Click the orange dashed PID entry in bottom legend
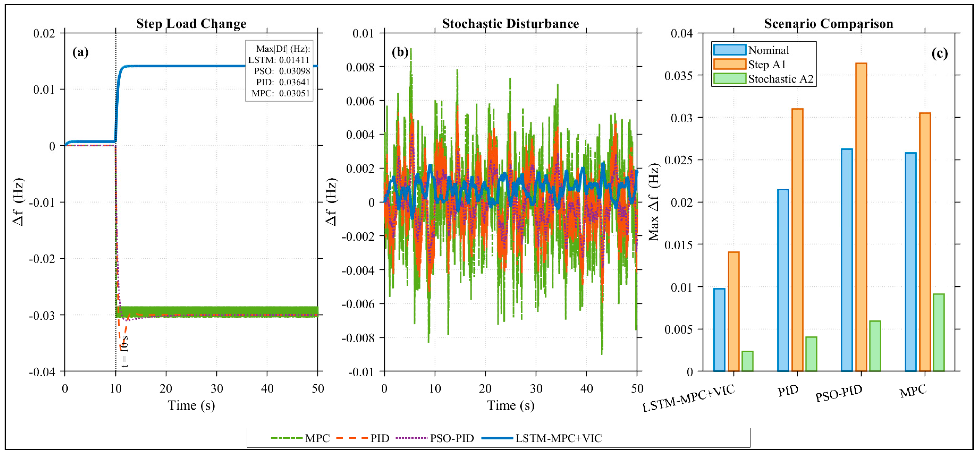The height and width of the screenshot is (456, 980). pos(363,438)
